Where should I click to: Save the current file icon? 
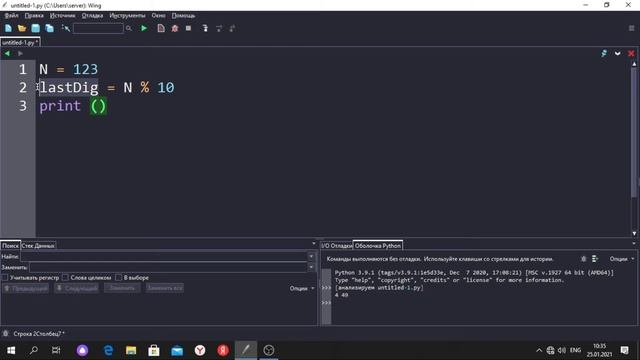tap(36, 28)
